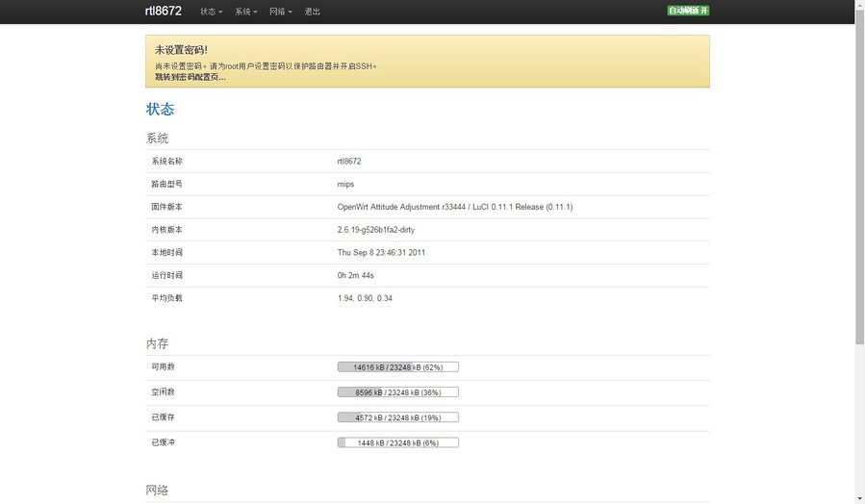
Task: Click the 内核版本 row label
Action: click(x=166, y=229)
